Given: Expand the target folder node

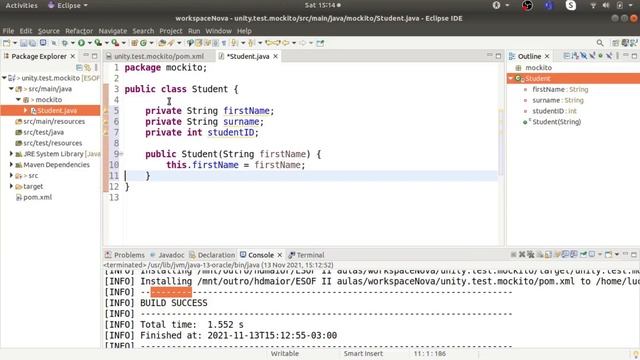Looking at the screenshot, I should point(11,186).
